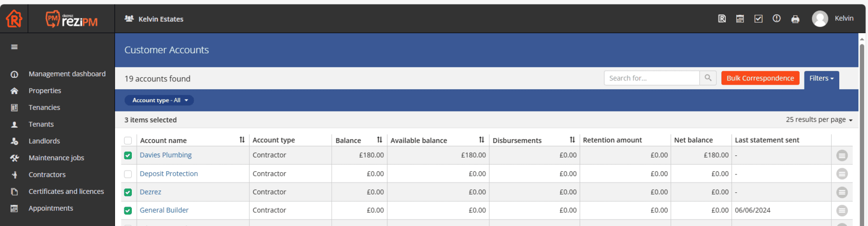Click the search magnifier button

708,78
